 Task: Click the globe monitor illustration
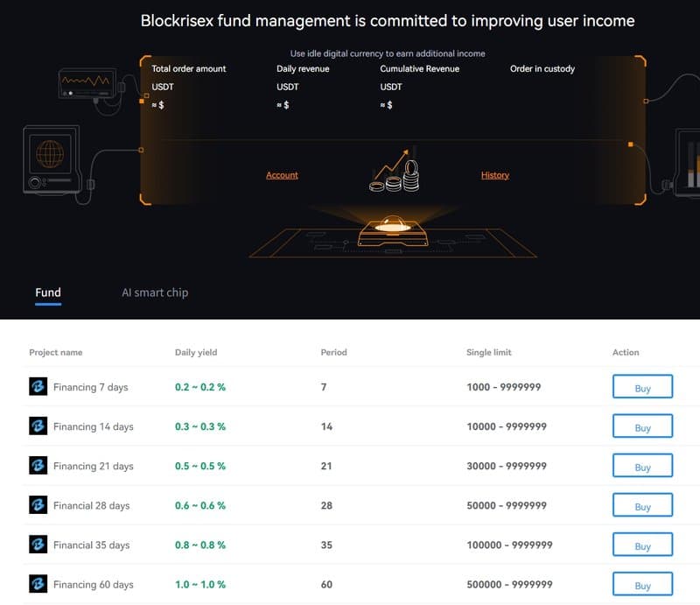pyautogui.click(x=52, y=159)
